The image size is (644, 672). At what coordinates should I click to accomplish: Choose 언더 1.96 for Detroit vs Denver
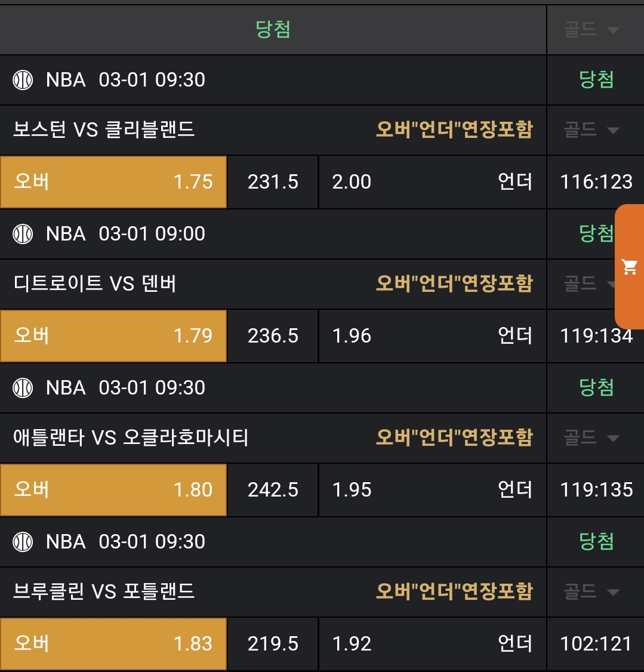point(432,336)
